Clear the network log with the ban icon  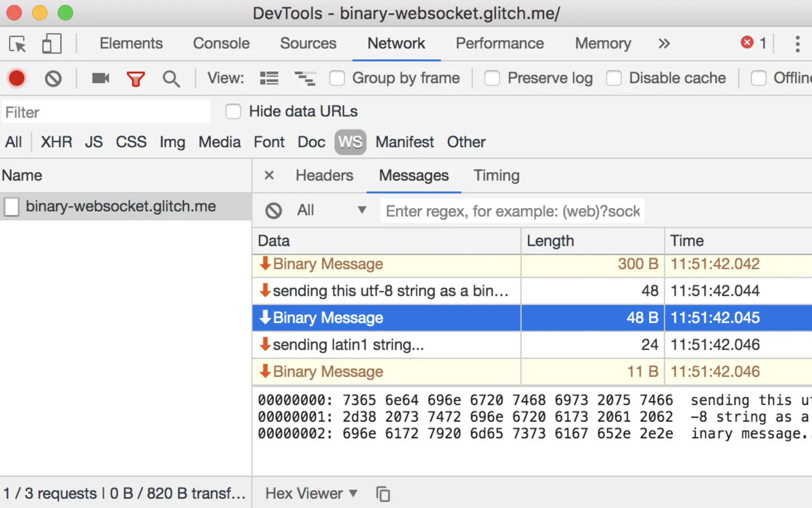point(53,78)
